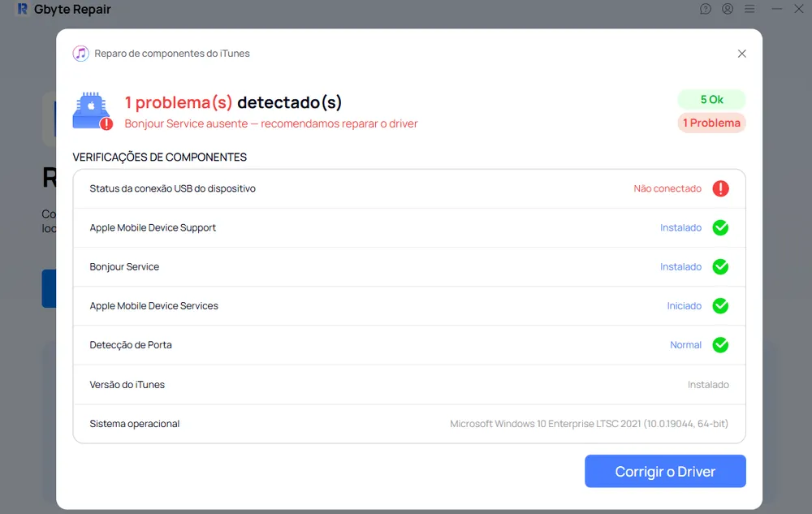The image size is (812, 514).
Task: Open the user account icon
Action: click(728, 9)
